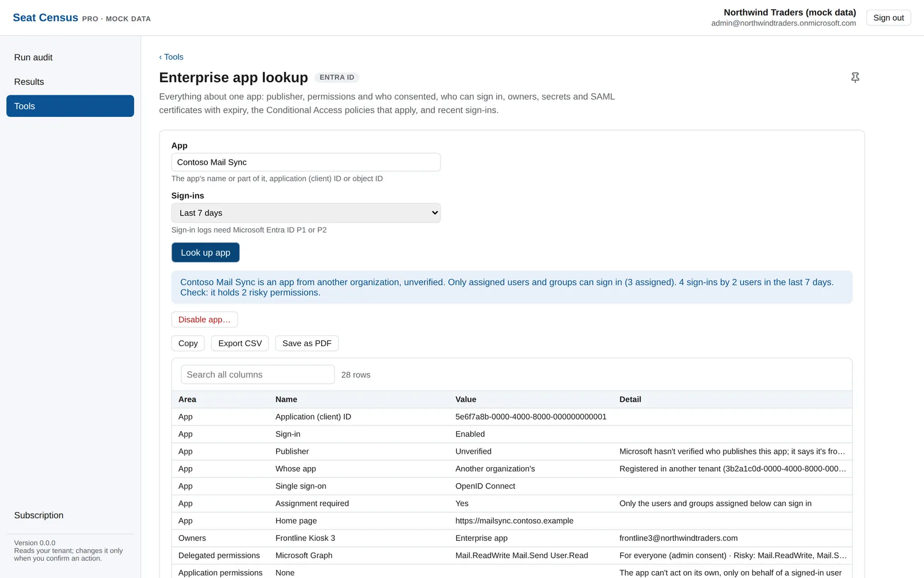Click Disable app… button
Viewport: 924px width, 578px height.
[204, 320]
